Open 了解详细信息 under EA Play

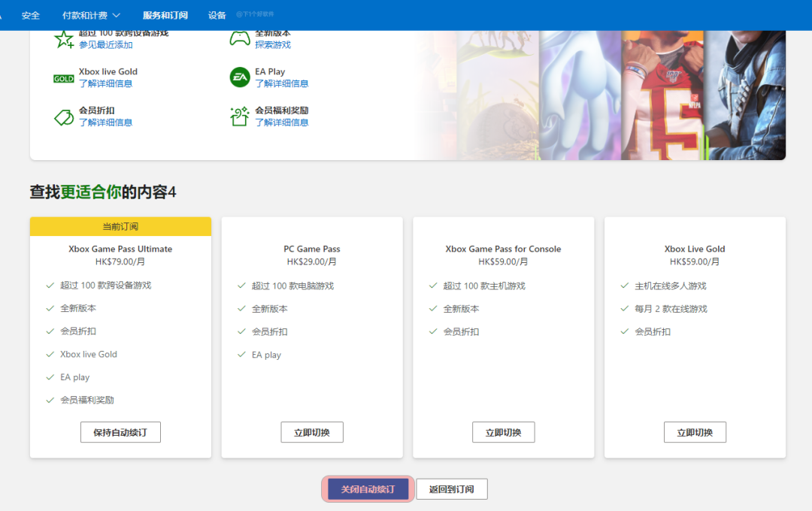pyautogui.click(x=282, y=84)
